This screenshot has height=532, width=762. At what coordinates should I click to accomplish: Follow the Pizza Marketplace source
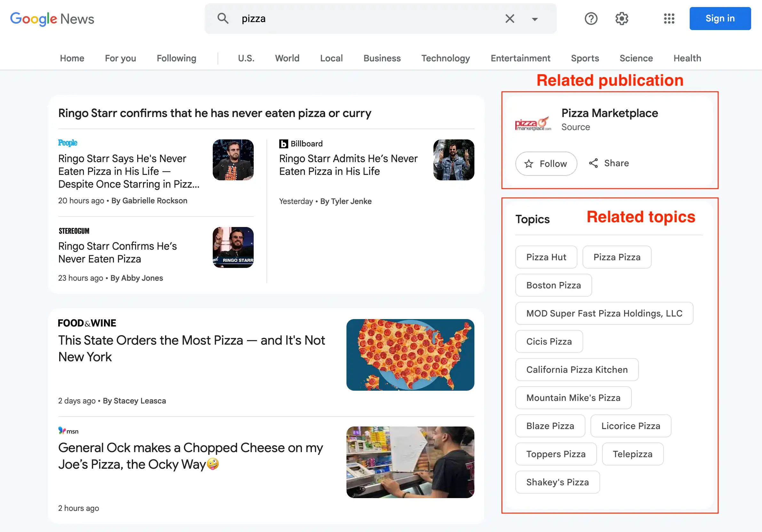(x=546, y=163)
